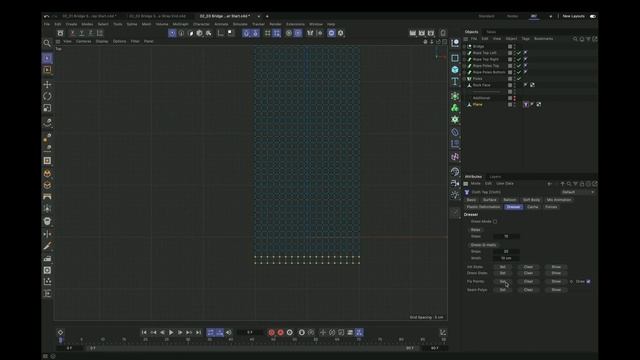The image size is (640, 360).
Task: Click the Objects manager search icon
Action: pos(575,39)
